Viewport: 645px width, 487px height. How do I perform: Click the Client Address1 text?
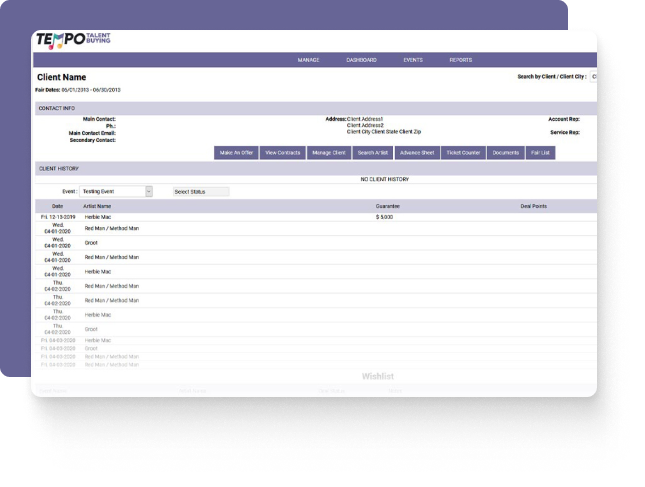click(x=365, y=119)
